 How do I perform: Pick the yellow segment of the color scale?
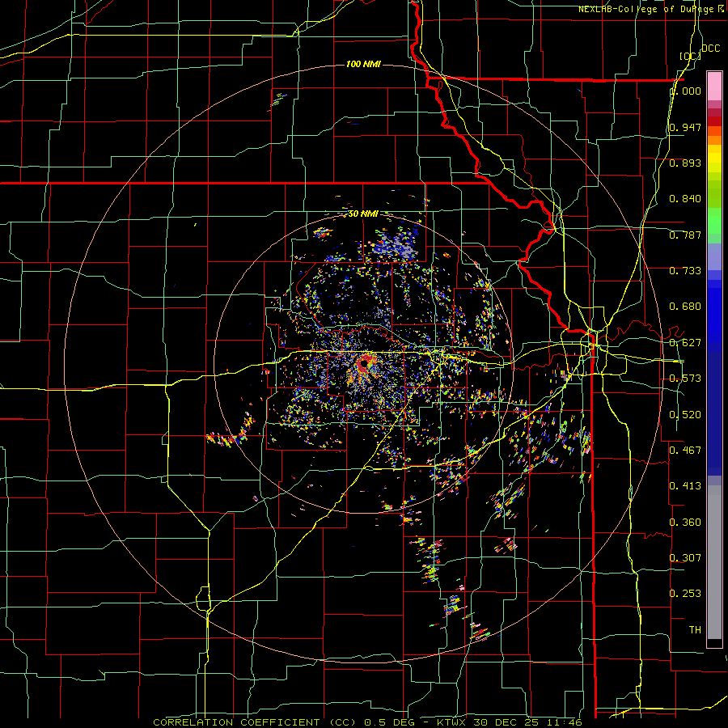point(714,159)
